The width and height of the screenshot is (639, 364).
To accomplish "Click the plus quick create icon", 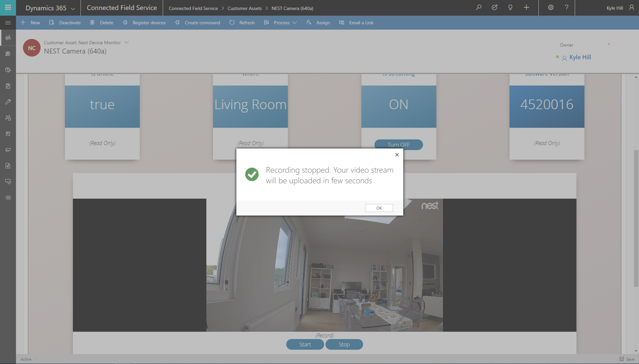I will 527,7.
